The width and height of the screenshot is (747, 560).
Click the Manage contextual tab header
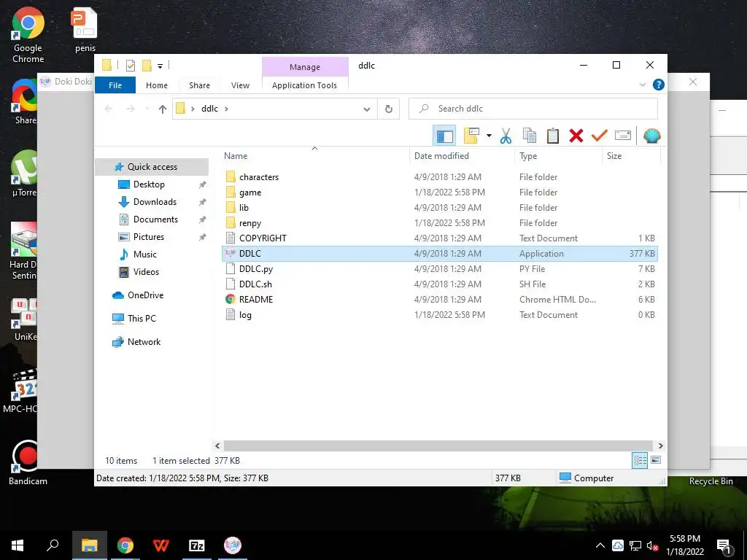tap(305, 67)
